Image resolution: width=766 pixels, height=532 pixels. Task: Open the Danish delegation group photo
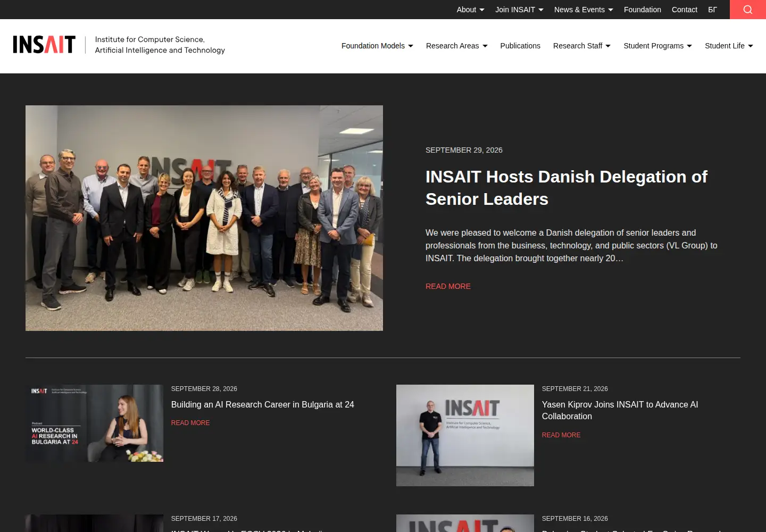(204, 218)
